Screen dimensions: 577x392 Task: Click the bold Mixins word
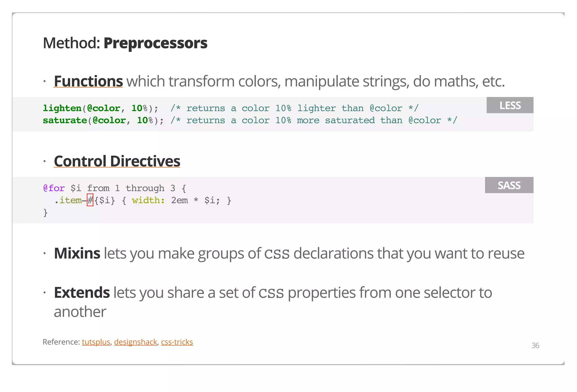pos(77,253)
